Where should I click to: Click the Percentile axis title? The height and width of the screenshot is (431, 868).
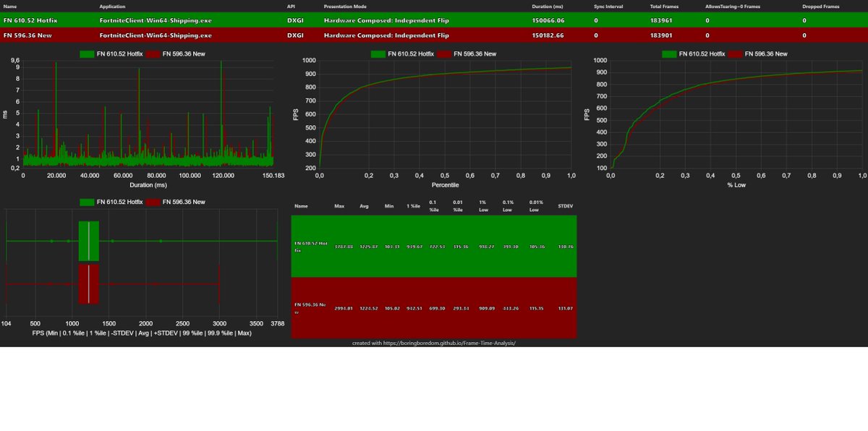(x=444, y=185)
